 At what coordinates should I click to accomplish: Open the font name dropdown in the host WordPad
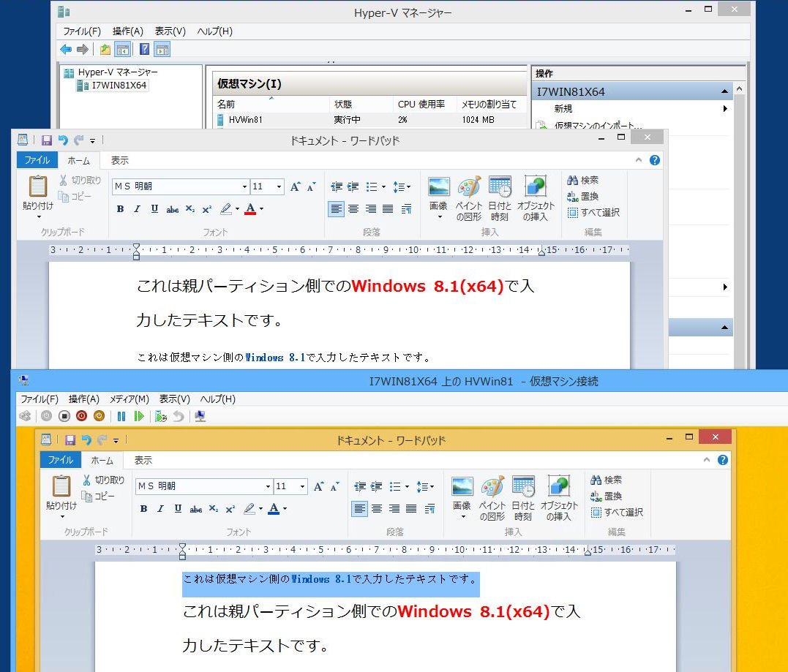(244, 187)
